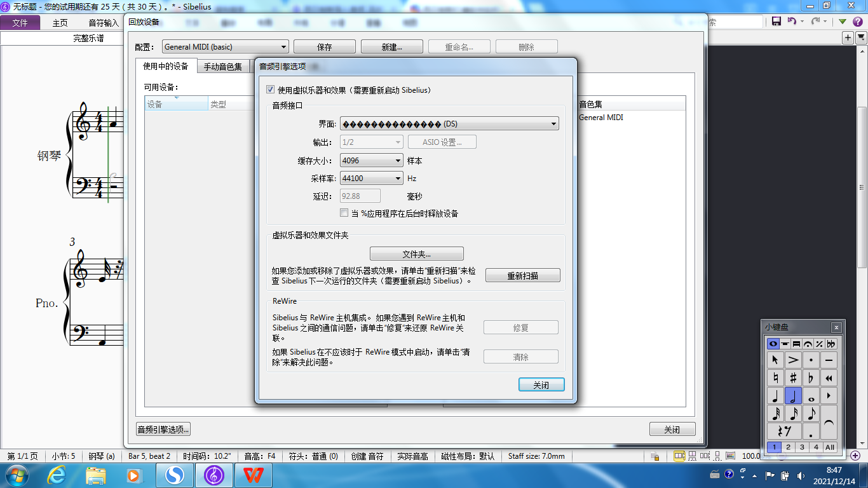The height and width of the screenshot is (488, 868).
Task: Choose the quarter note on the keypad
Action: pos(775,396)
